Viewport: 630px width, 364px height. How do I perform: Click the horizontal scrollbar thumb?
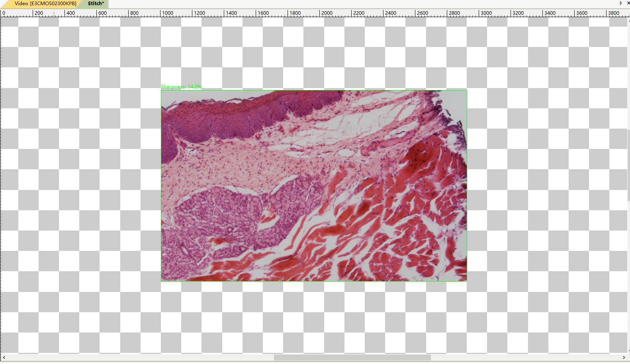pyautogui.click(x=352, y=357)
